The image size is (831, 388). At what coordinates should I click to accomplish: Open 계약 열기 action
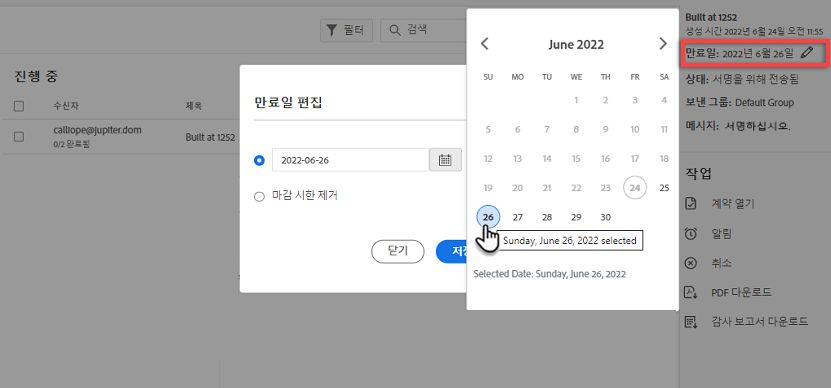733,204
